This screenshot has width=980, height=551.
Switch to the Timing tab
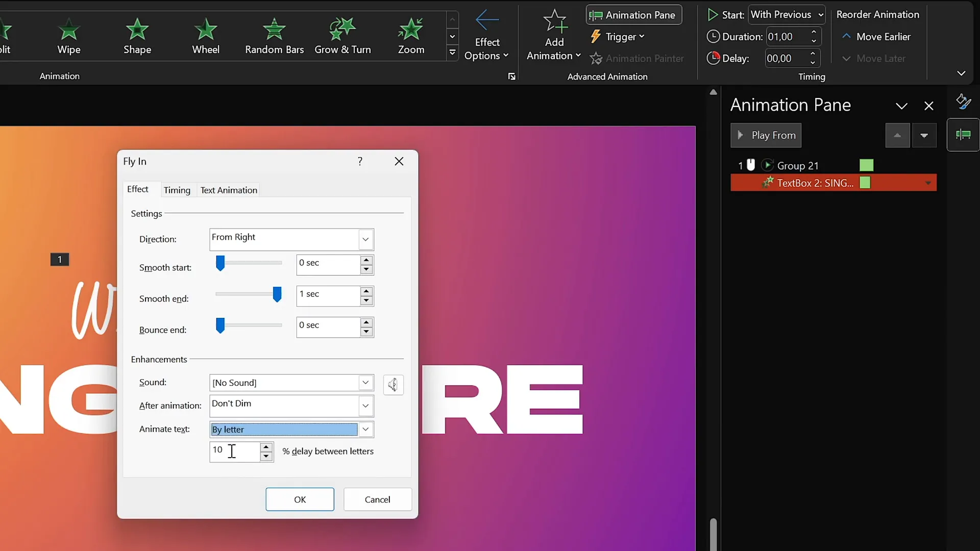[x=177, y=190]
